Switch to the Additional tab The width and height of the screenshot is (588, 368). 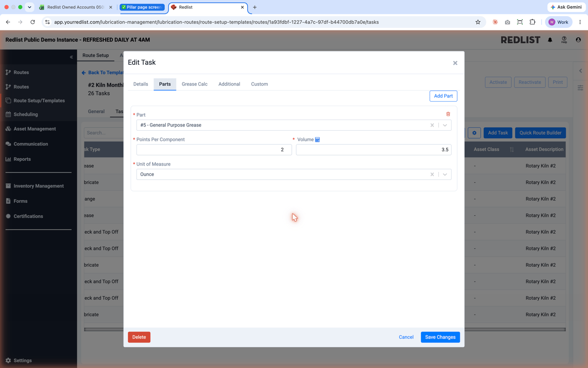229,84
